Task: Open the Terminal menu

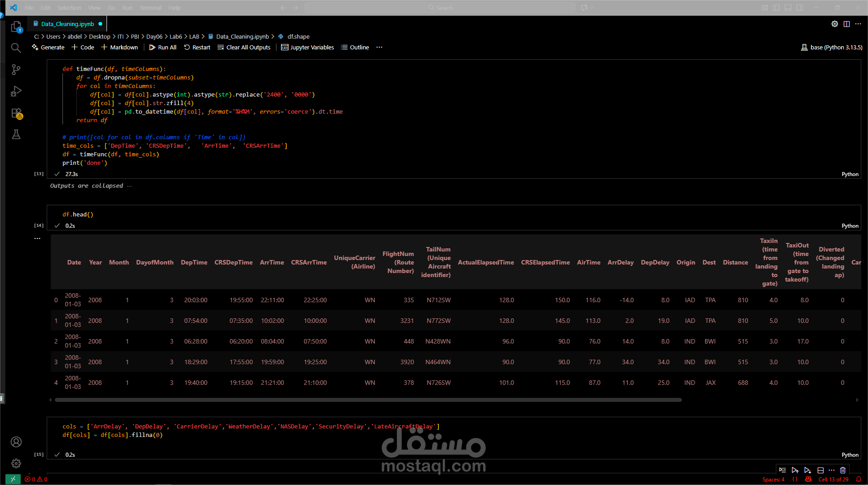Action: tap(150, 8)
